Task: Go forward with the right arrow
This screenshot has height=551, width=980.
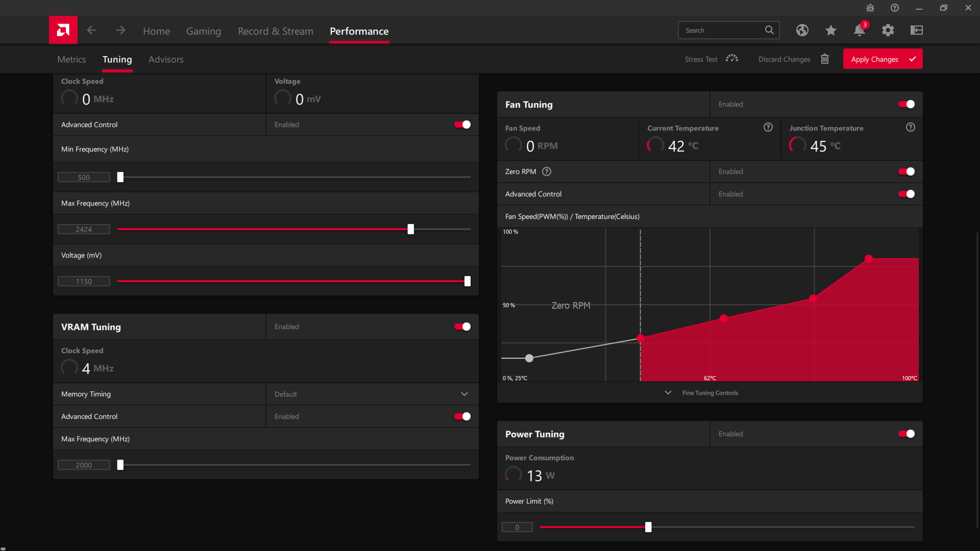Action: [x=120, y=31]
